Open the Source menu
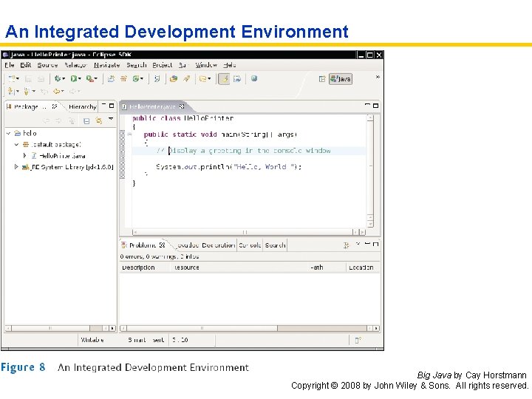This screenshot has height=399, width=532. (47, 65)
